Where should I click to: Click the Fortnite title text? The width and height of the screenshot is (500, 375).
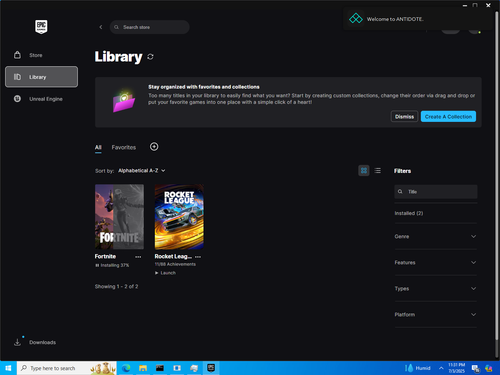[x=105, y=256]
